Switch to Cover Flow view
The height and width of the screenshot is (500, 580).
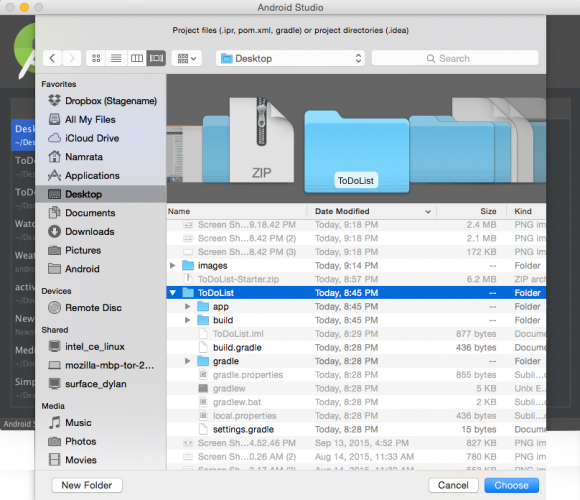(x=156, y=58)
